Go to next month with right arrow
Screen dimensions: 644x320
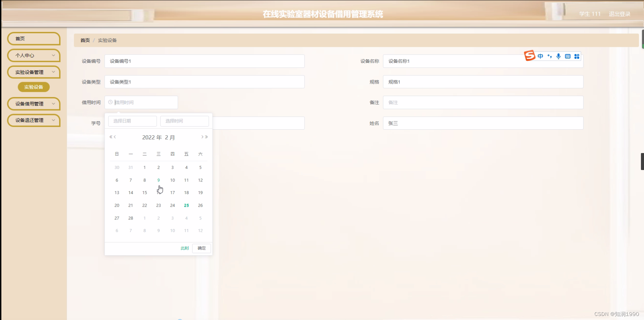[202, 137]
